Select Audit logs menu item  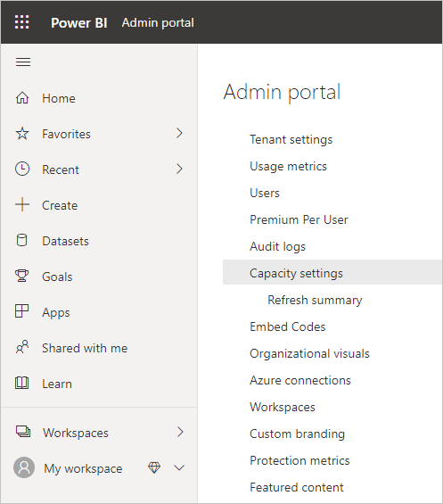[x=277, y=247]
